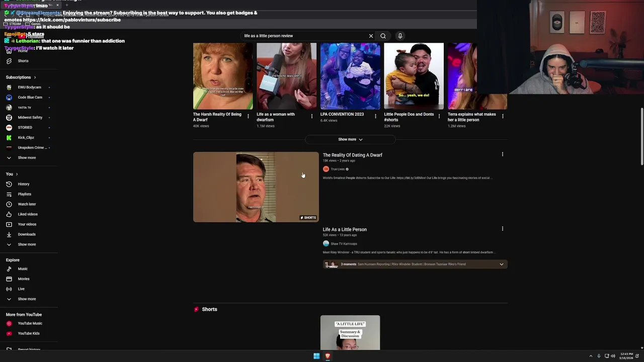Image resolution: width=644 pixels, height=362 pixels.
Task: Open LPA CONVENTION 2023 title link
Action: tap(342, 114)
